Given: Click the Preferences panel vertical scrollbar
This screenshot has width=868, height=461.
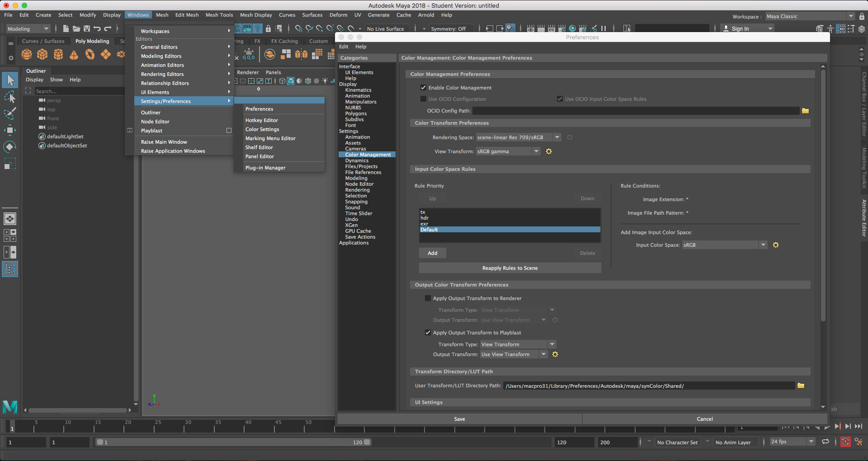Looking at the screenshot, I should point(823,194).
